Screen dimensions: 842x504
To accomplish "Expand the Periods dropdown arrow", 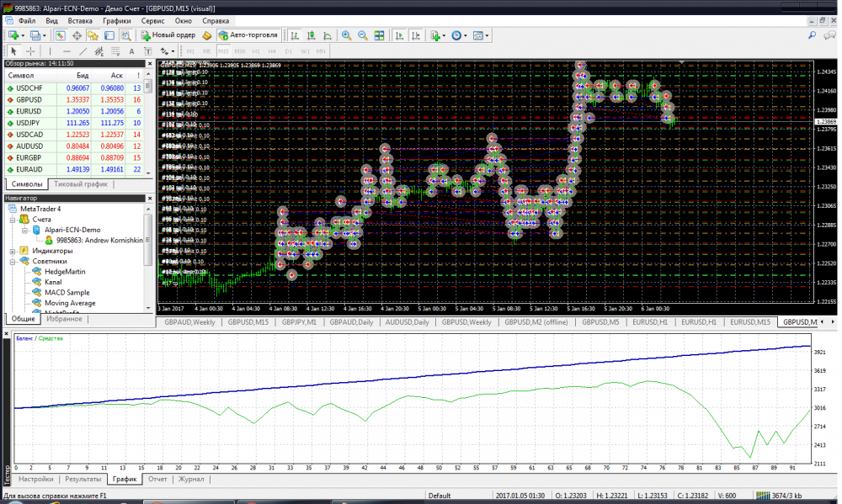I will pyautogui.click(x=465, y=36).
